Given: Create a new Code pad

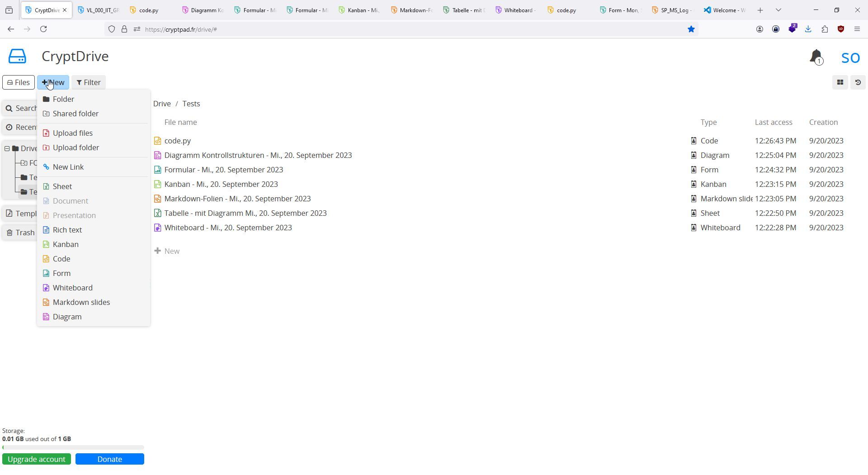Looking at the screenshot, I should point(94,259).
